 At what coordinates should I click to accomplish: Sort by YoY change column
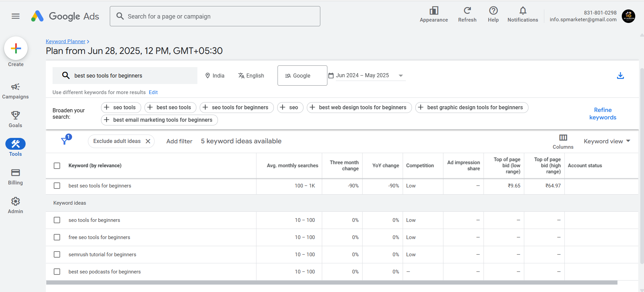pyautogui.click(x=386, y=166)
